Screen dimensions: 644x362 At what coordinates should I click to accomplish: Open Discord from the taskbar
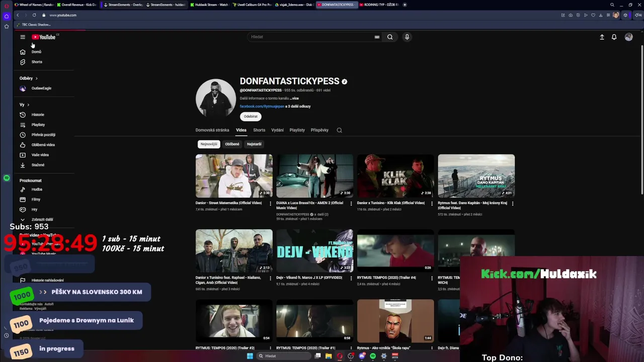(362, 356)
